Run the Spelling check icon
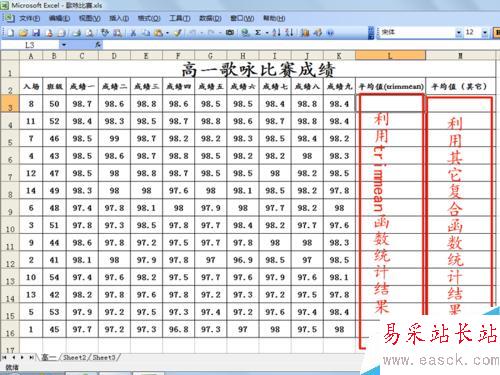Viewport: 500px width, 375px height. [x=105, y=33]
